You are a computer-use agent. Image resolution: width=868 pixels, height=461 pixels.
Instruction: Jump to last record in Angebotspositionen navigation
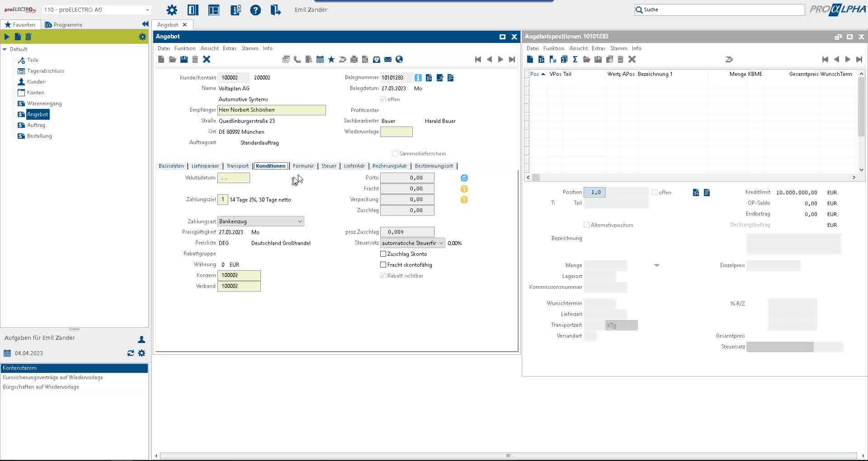859,59
